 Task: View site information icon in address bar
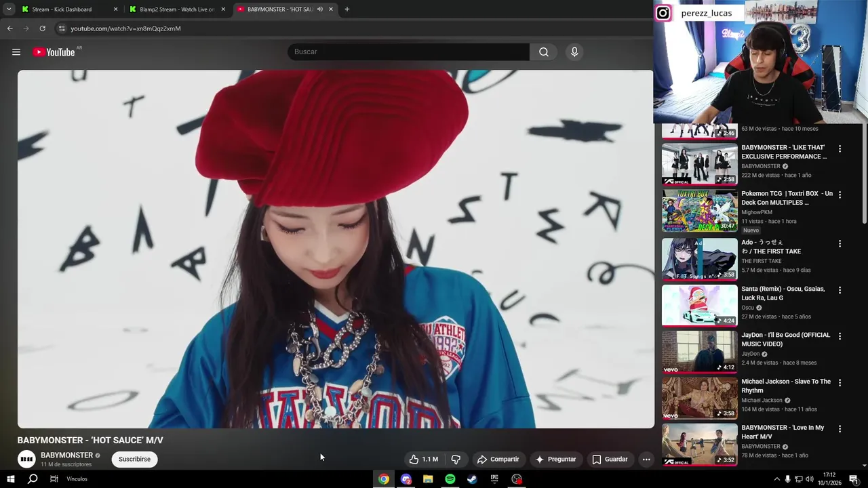[x=61, y=28]
